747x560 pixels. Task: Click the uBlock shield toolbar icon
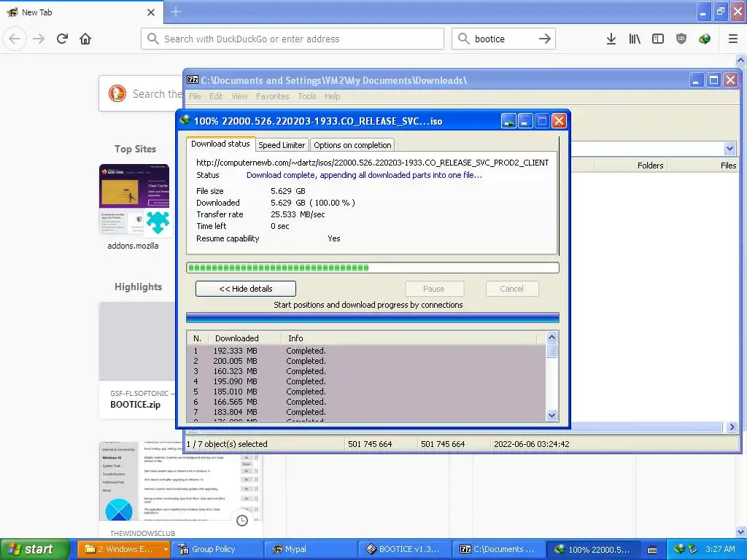click(681, 39)
